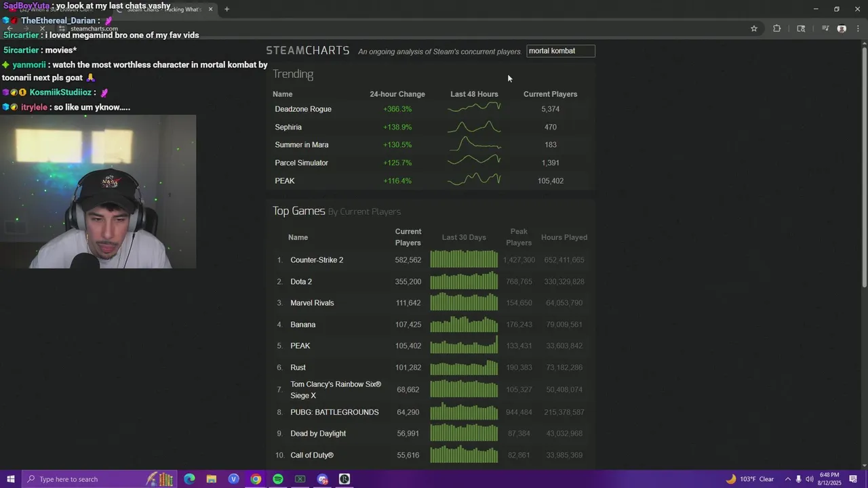Viewport: 868px width, 488px height.
Task: Open Call of Duty in Top Games
Action: [312, 455]
